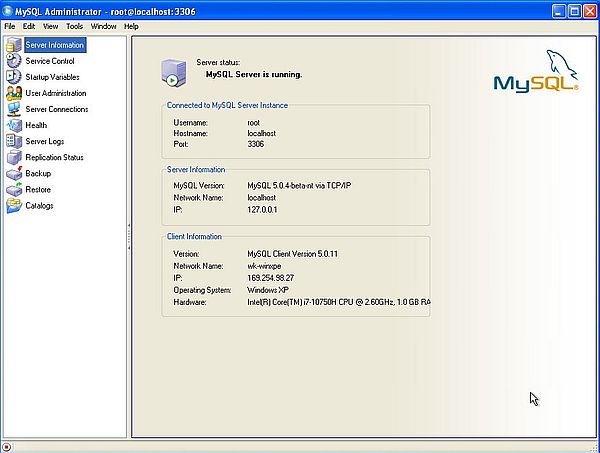Click the MySQL Administrator title bar icon
The width and height of the screenshot is (600, 453).
click(x=7, y=11)
